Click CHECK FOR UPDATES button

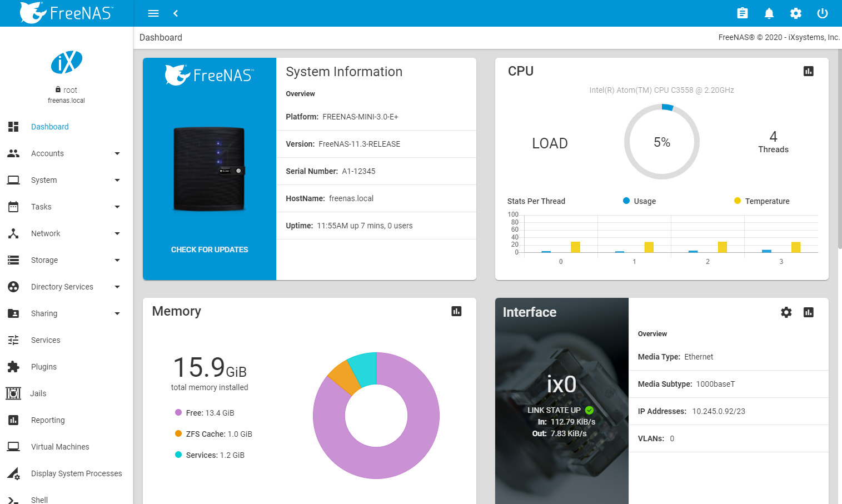(210, 249)
